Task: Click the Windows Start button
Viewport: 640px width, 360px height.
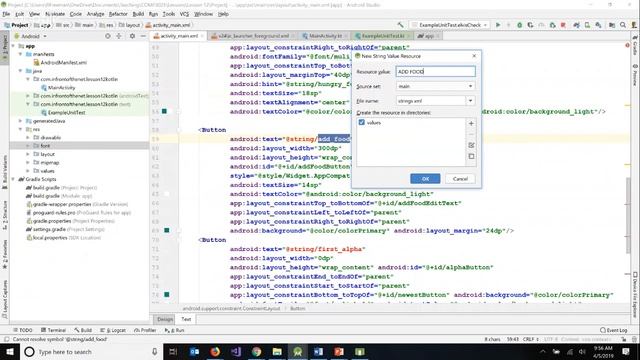Action: [9, 351]
